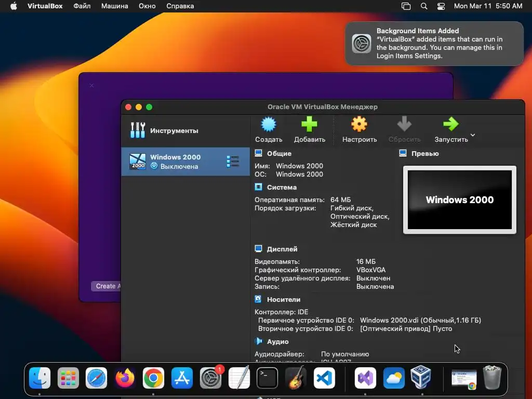Open Safari from the Dock
This screenshot has height=399, width=532.
pyautogui.click(x=96, y=378)
